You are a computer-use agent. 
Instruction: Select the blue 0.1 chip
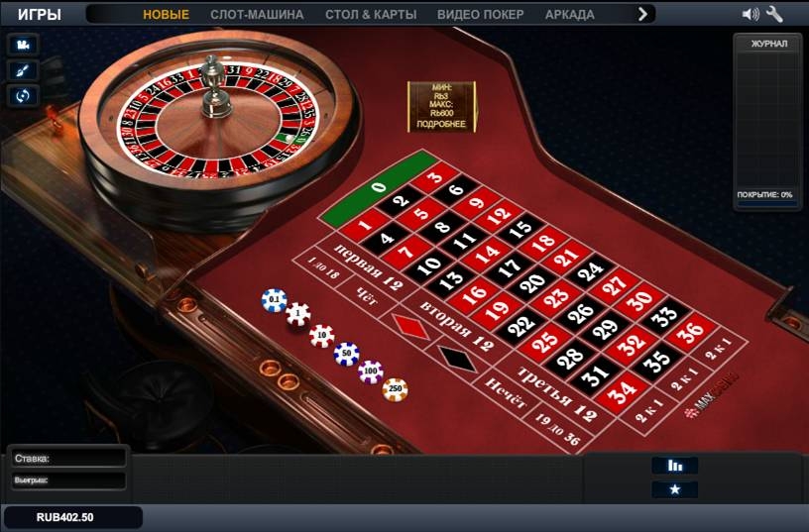tap(274, 300)
